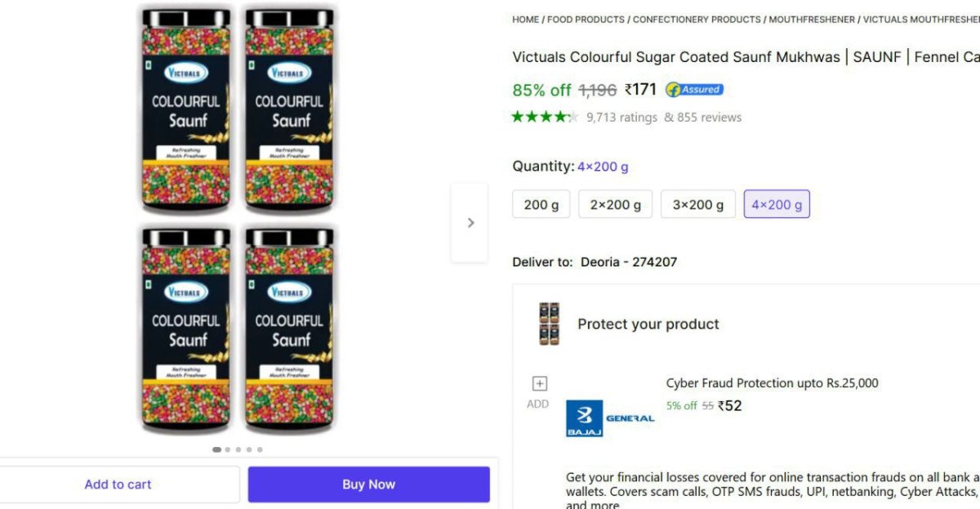Select the 200 g quantity option
Image resolution: width=980 pixels, height=509 pixels.
(541, 204)
